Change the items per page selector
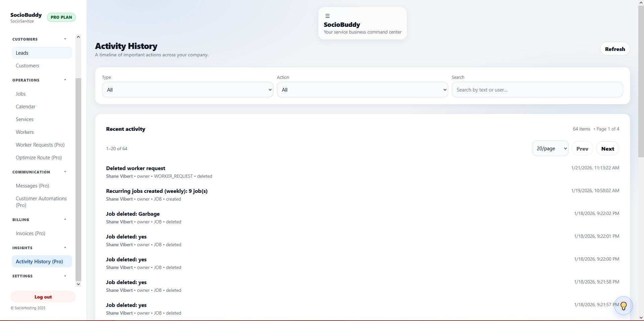This screenshot has width=644, height=321. pyautogui.click(x=550, y=148)
